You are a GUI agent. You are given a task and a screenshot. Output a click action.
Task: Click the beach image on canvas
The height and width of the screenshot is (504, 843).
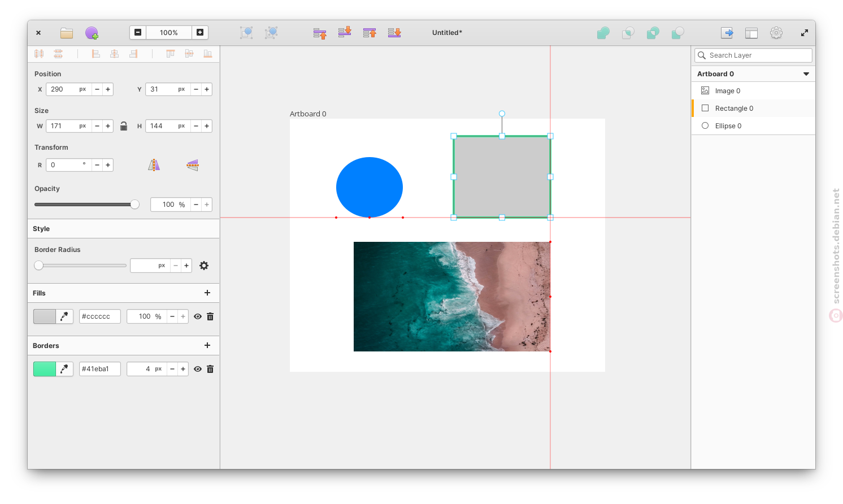point(452,297)
